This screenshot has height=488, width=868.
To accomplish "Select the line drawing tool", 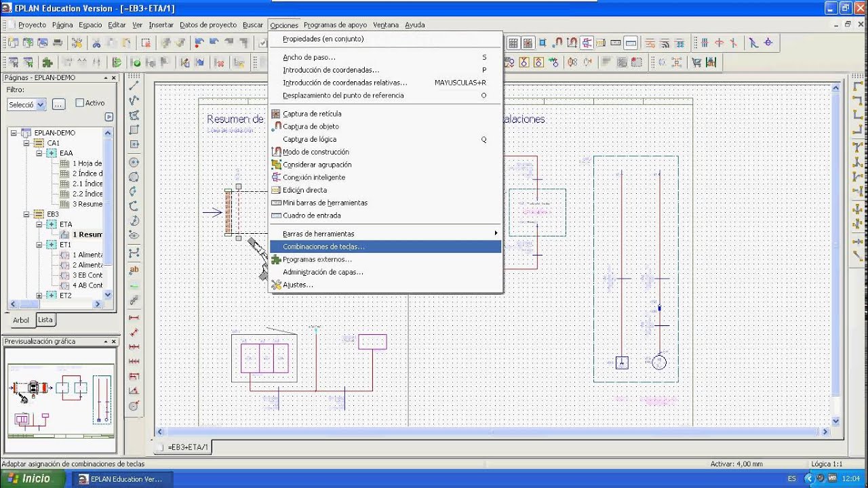I will [x=134, y=86].
